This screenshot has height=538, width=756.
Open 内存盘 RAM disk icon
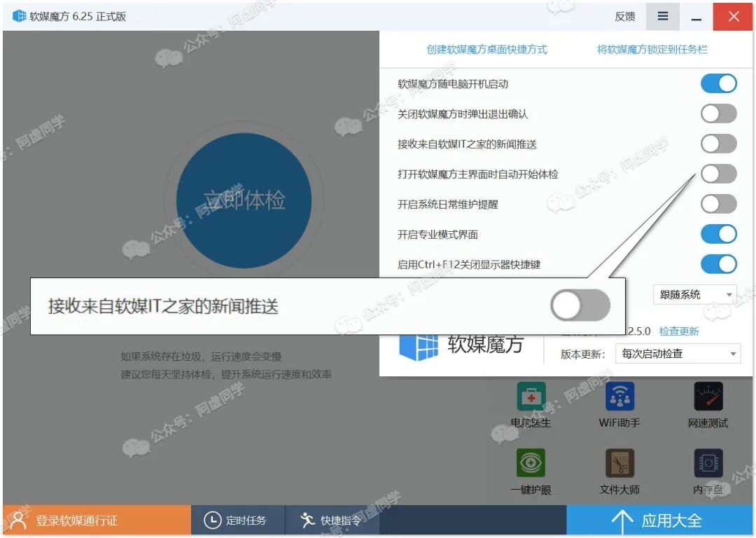(x=708, y=463)
